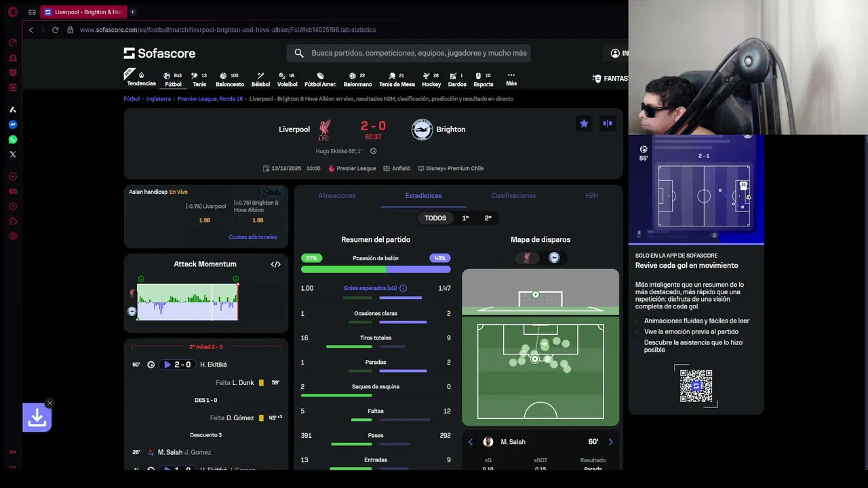Open the compare teams icon button

tap(608, 123)
